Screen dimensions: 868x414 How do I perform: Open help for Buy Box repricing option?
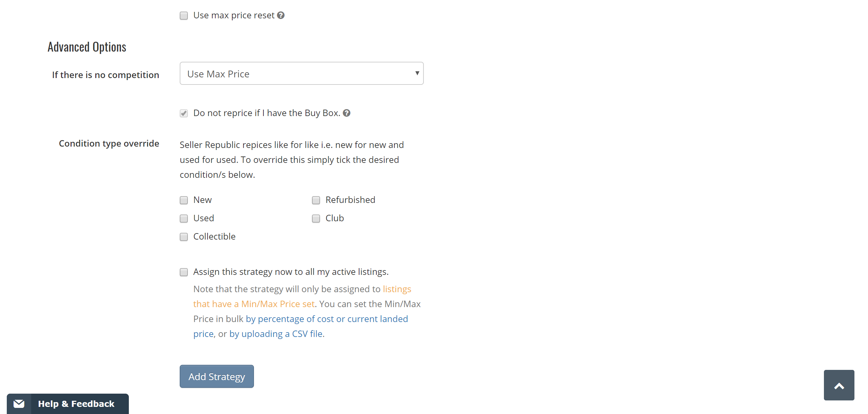[347, 113]
